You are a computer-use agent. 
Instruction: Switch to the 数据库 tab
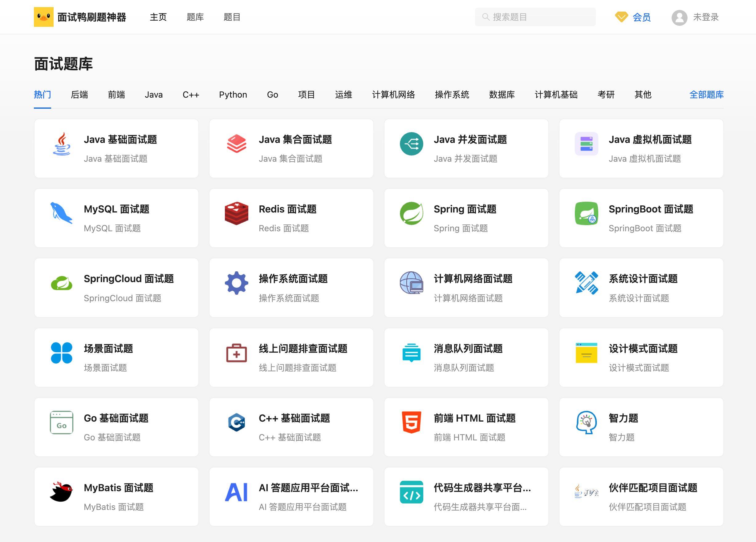[x=502, y=95]
